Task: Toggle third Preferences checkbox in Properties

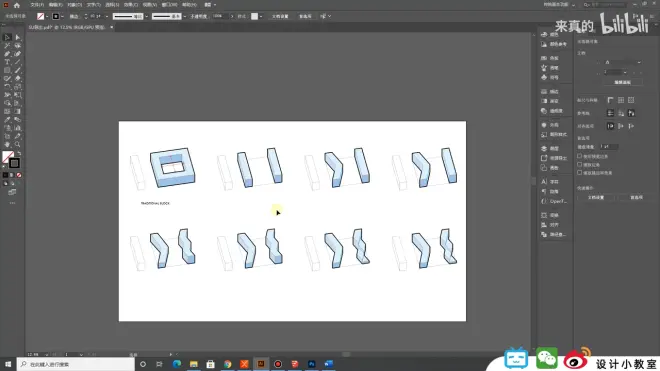Action: (580, 172)
